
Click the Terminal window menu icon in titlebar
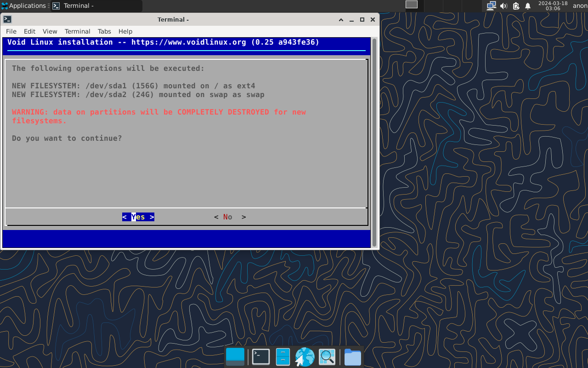7,19
